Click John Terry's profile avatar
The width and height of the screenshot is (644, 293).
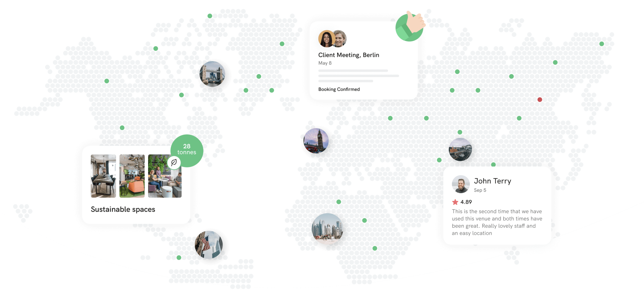click(x=461, y=184)
